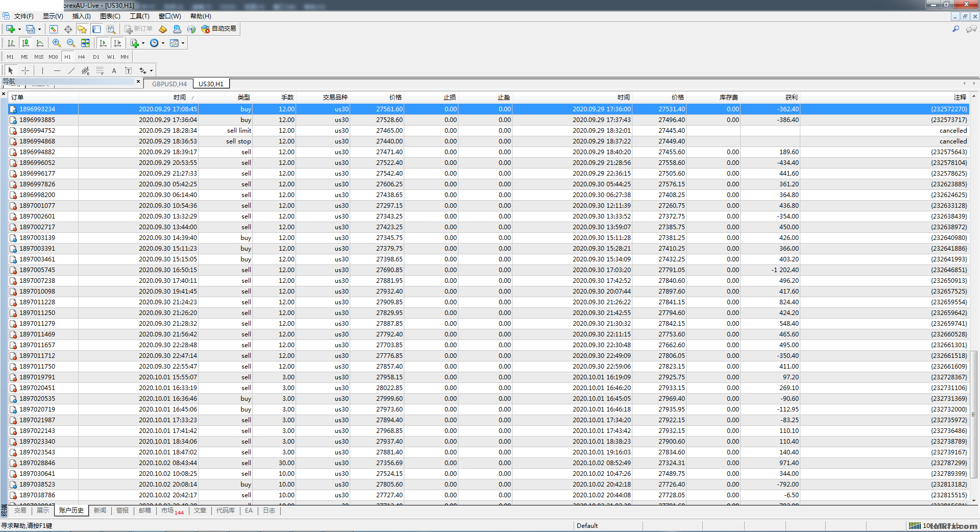Tile chart windows with grid icon

coord(85,43)
